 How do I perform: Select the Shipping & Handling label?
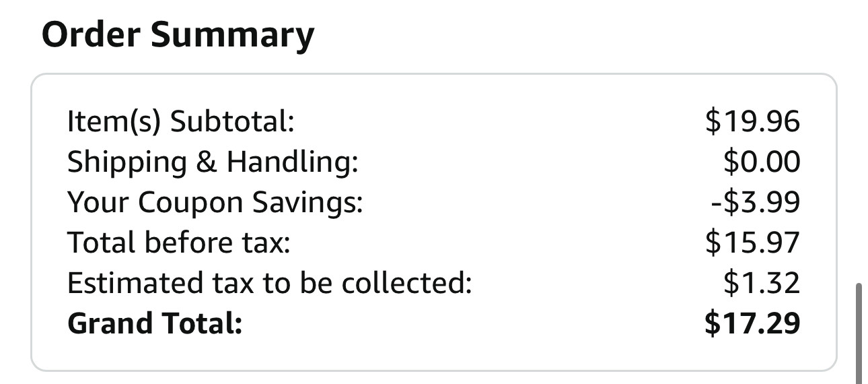click(x=213, y=162)
